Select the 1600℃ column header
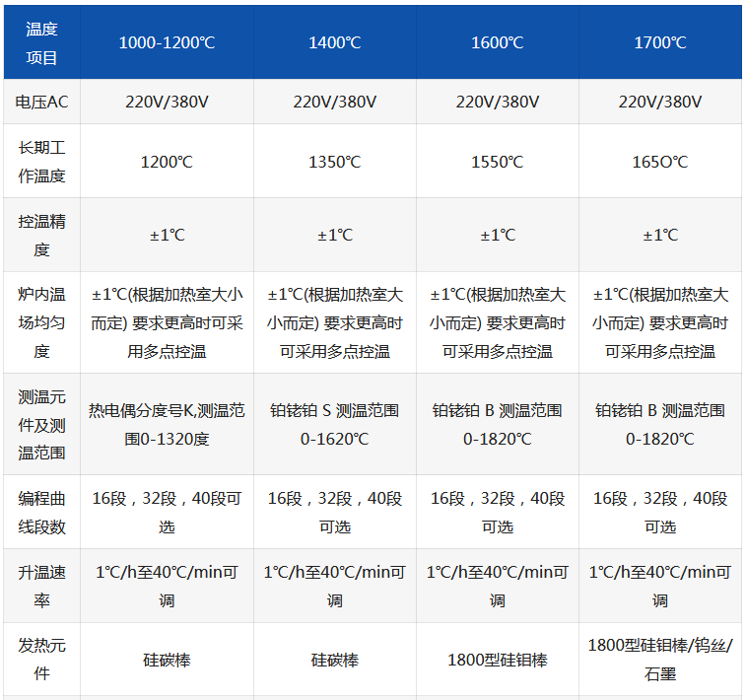The width and height of the screenshot is (746, 700). coord(497,42)
